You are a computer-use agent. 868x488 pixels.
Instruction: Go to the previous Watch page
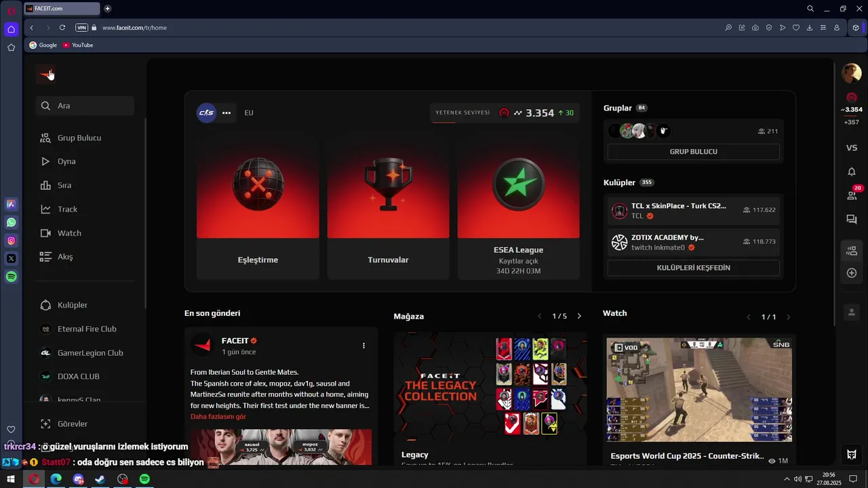pos(749,317)
